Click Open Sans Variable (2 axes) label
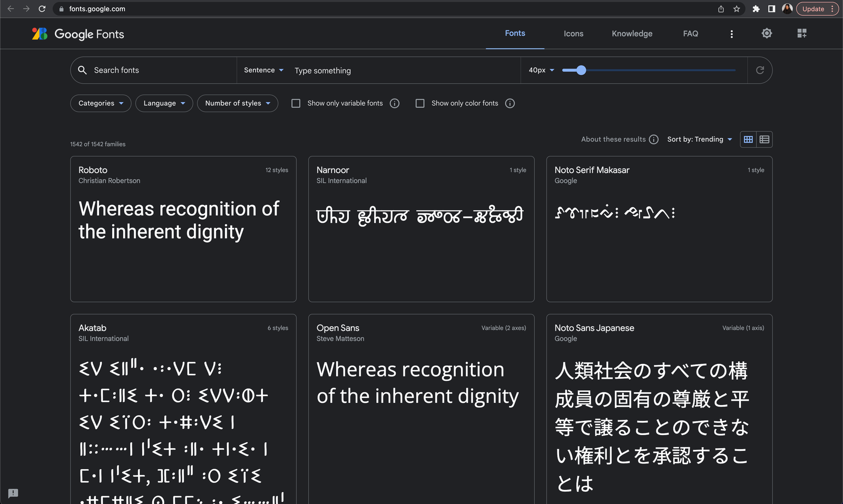 point(504,328)
